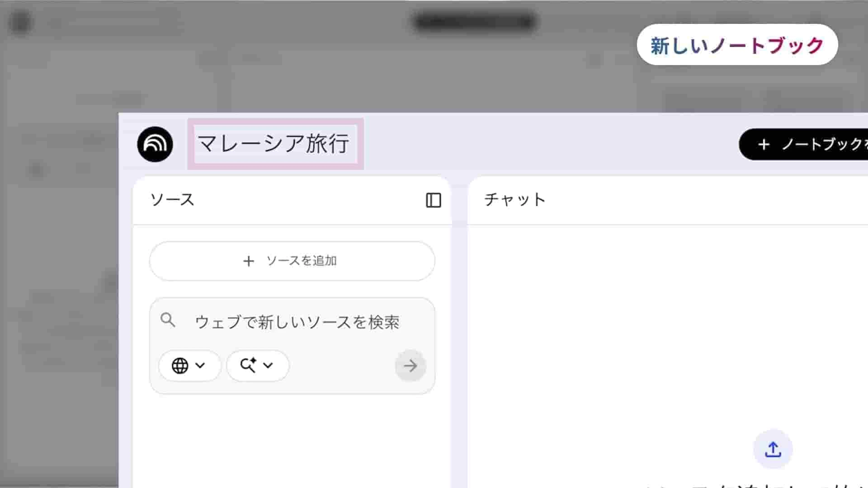Click plus icon on black notebook button
This screenshot has height=488, width=868.
(764, 145)
